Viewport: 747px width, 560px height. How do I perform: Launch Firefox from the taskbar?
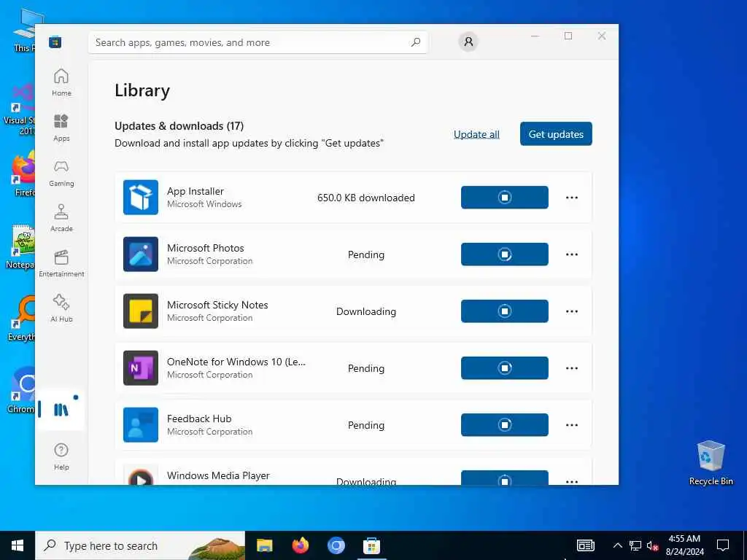300,545
